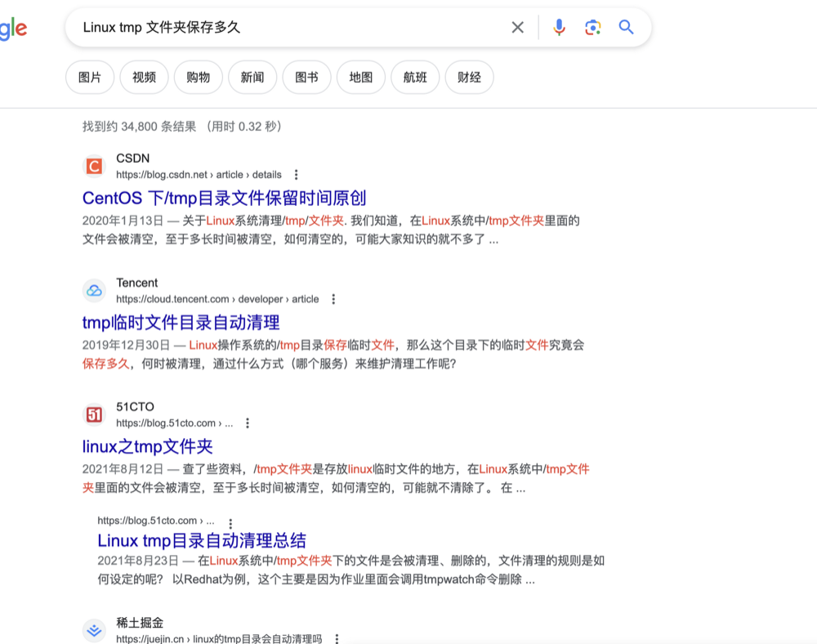Open Google Lens image search icon
The image size is (817, 644).
coord(592,28)
